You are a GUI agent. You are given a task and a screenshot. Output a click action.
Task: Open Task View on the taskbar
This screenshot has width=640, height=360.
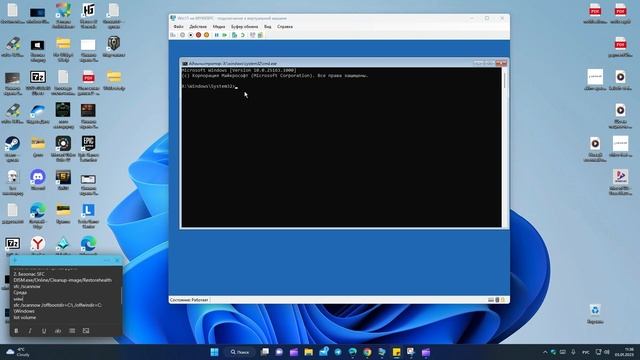[x=264, y=352]
